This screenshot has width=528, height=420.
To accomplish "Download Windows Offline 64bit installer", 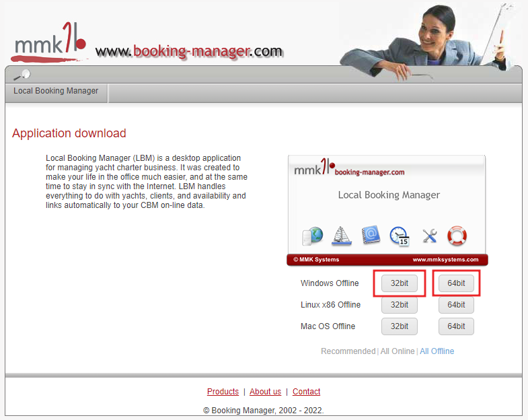I will pos(456,283).
